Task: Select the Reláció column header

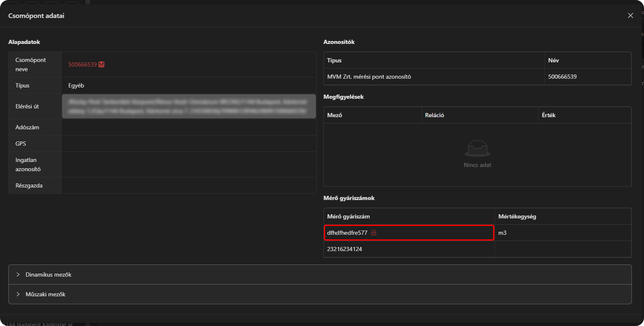Action: (434, 115)
